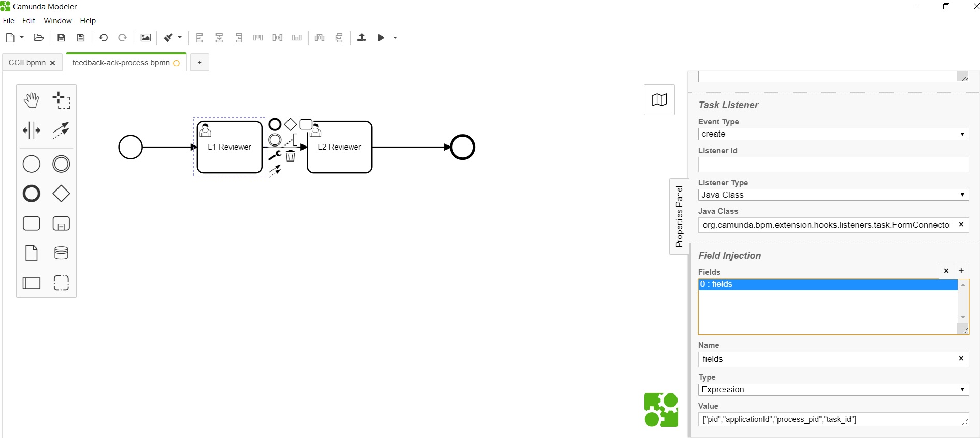Distribute elements vertically

coord(339,38)
